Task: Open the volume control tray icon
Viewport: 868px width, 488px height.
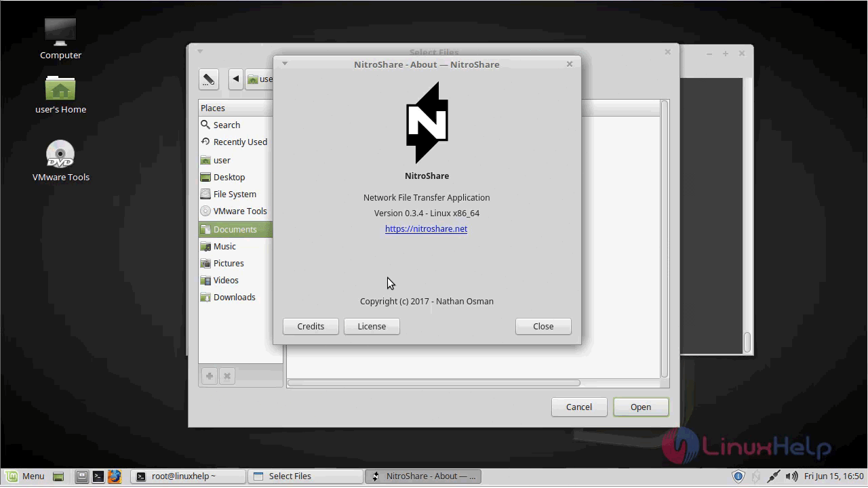Action: click(791, 476)
